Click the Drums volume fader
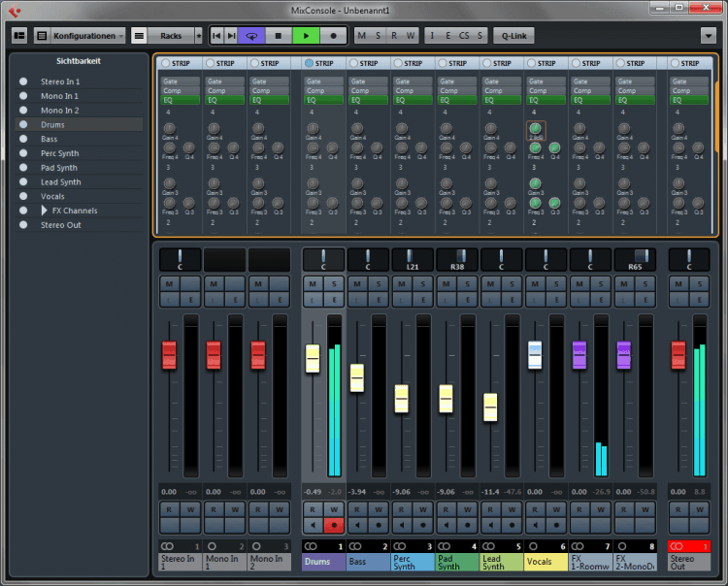 click(313, 359)
